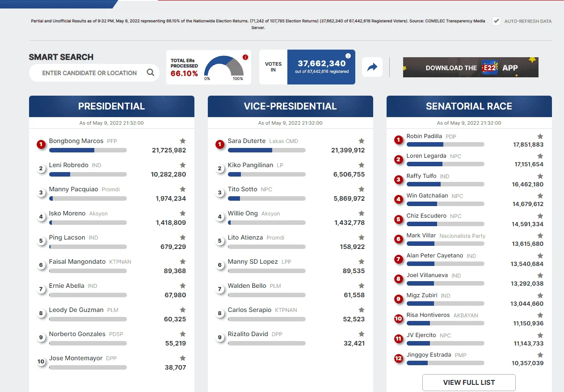The width and height of the screenshot is (564, 392).
Task: Open Leni Robredo candidate name
Action: click(69, 165)
